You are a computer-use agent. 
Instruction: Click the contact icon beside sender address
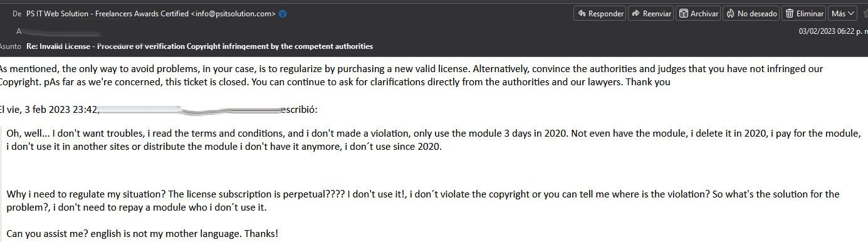pyautogui.click(x=283, y=14)
